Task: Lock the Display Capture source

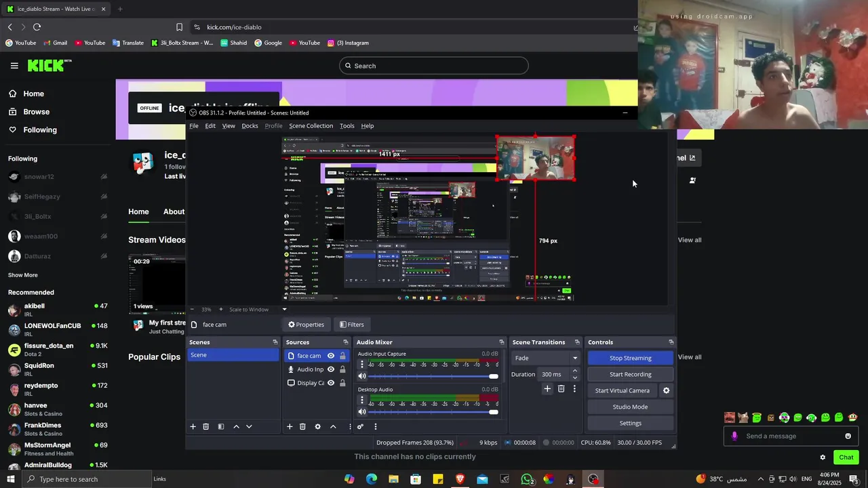Action: click(342, 383)
